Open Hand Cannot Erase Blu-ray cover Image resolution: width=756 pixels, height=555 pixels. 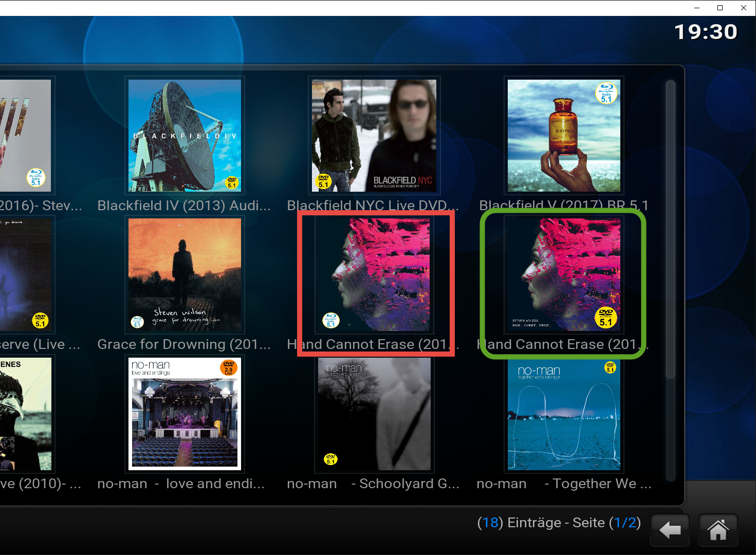tap(374, 274)
